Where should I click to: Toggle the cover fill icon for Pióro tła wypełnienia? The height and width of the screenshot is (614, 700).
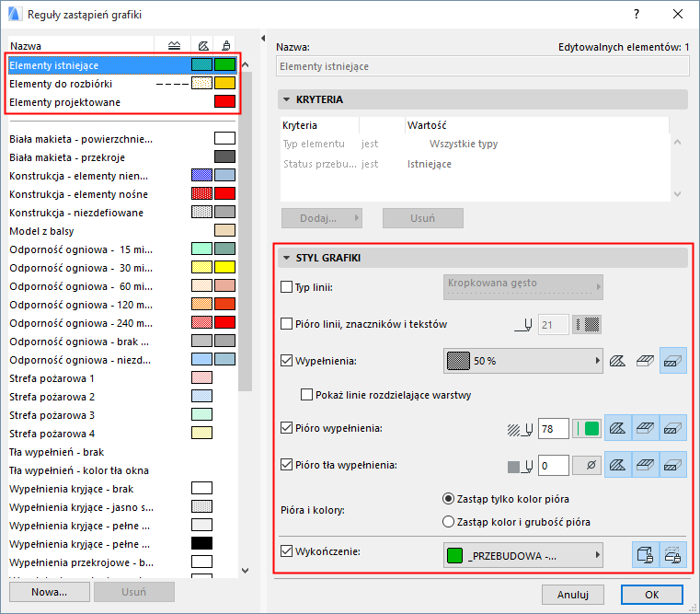click(x=645, y=465)
